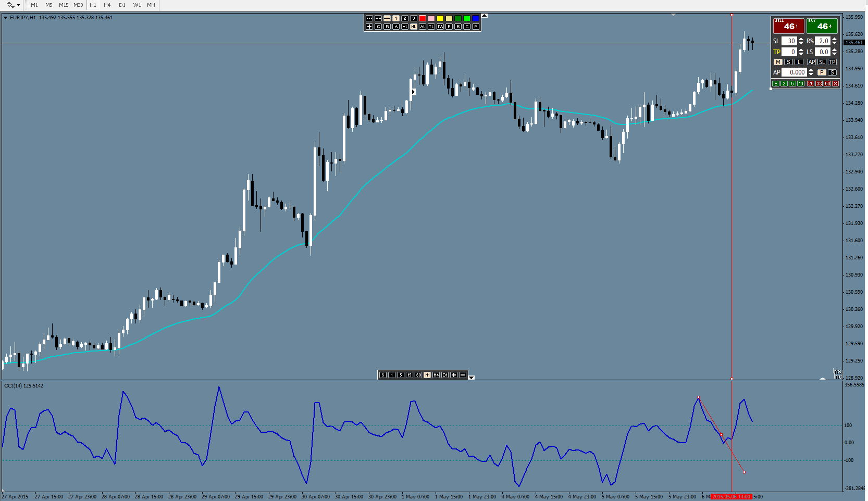
Task: Pick the TL trendline tool
Action: [431, 27]
